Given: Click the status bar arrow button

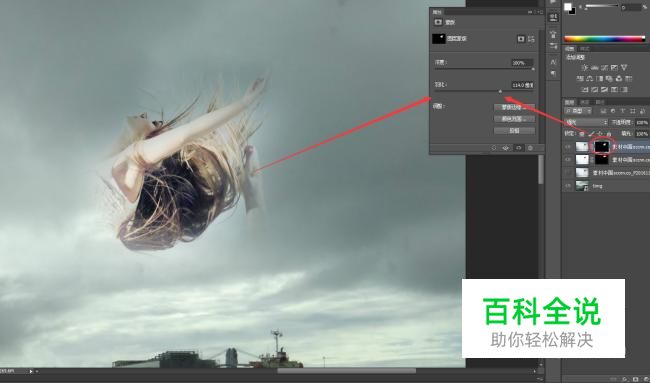Looking at the screenshot, I should tap(31, 371).
